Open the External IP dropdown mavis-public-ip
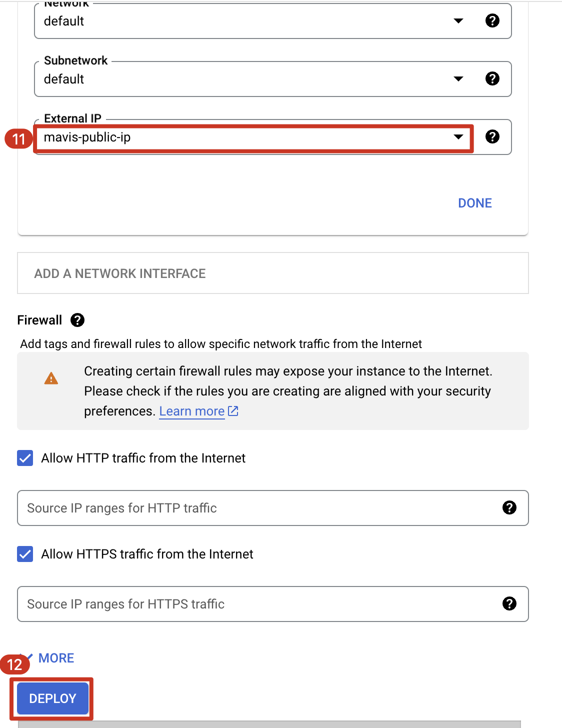Screen dimensions: 562x728 tap(250, 137)
